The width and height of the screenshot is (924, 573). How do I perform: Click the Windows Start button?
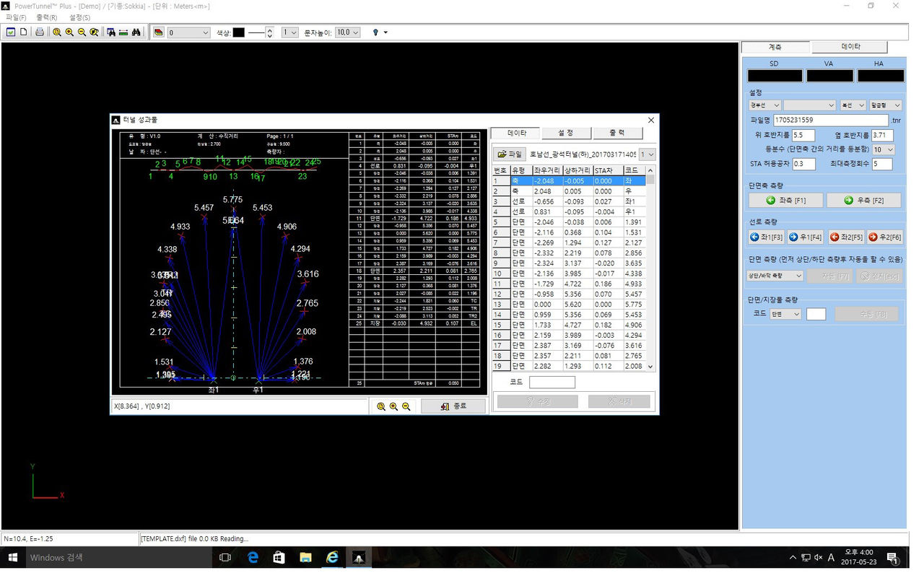point(12,557)
